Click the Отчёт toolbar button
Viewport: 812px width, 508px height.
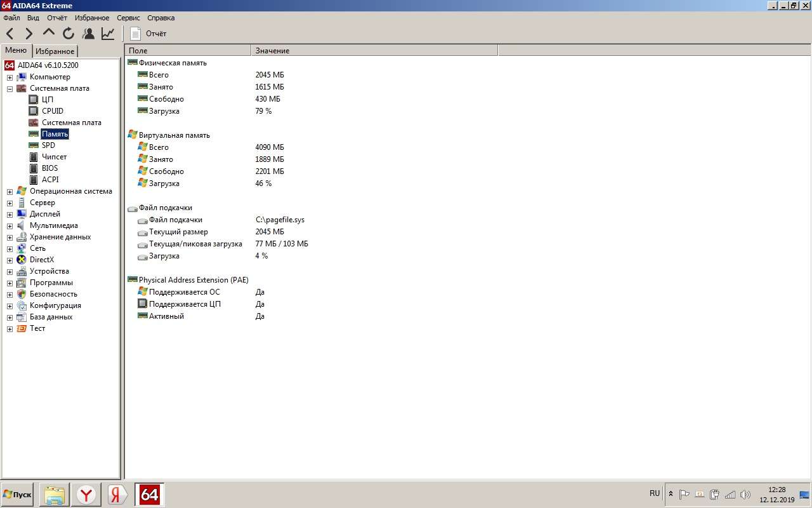click(x=148, y=34)
